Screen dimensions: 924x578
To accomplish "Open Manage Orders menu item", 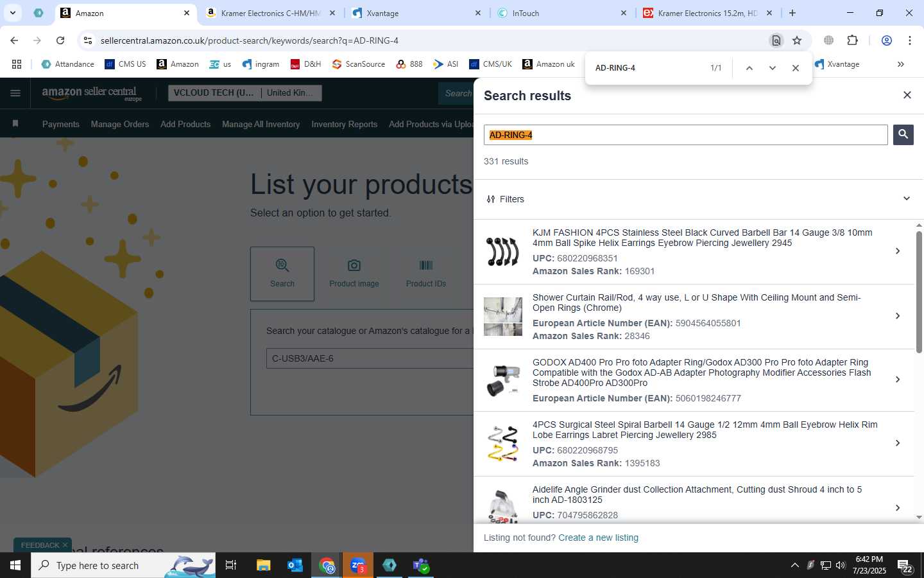I will click(x=120, y=124).
